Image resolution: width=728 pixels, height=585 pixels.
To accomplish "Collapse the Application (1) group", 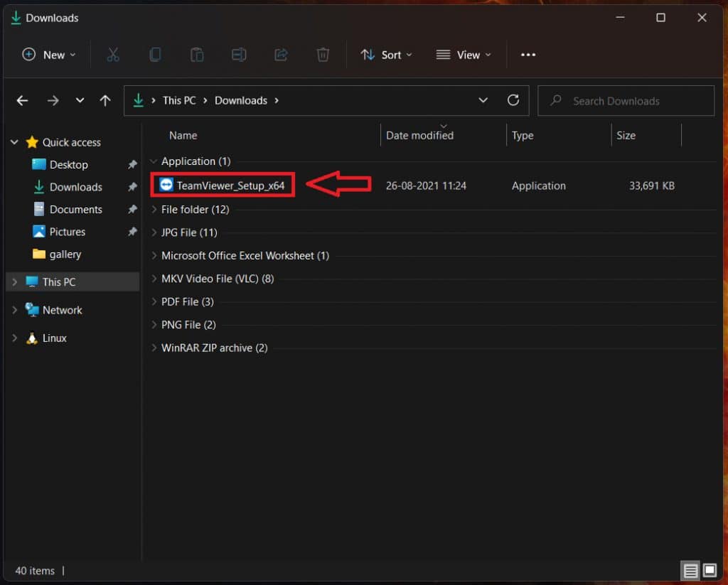I will [154, 161].
